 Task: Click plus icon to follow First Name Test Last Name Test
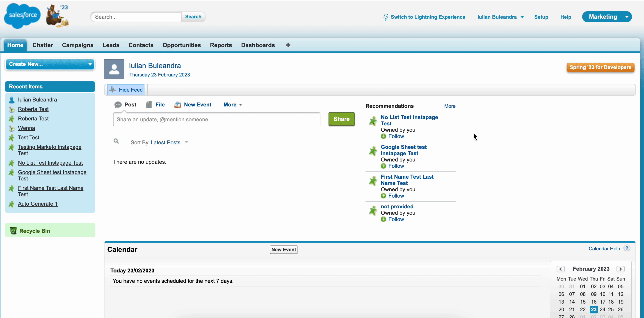coord(383,196)
